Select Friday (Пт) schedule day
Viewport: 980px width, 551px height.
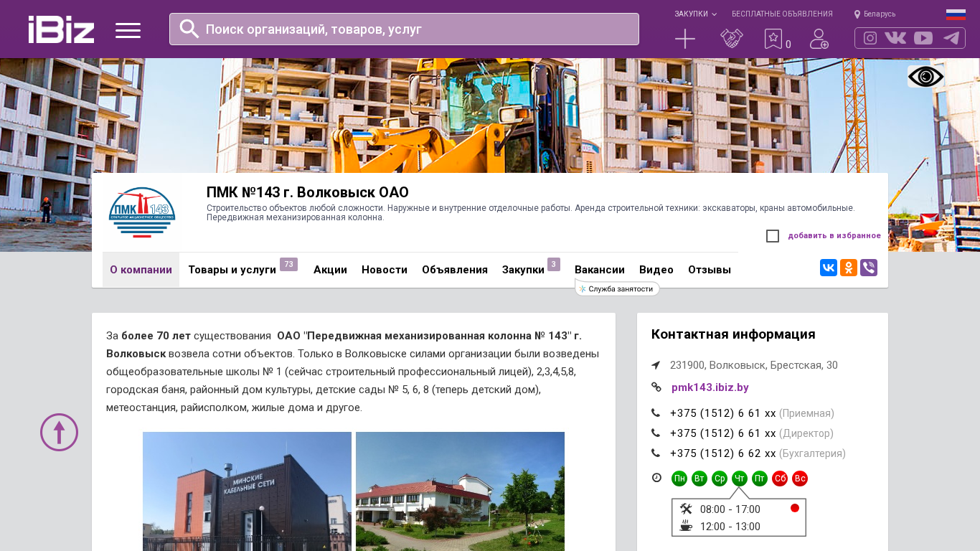pos(760,479)
